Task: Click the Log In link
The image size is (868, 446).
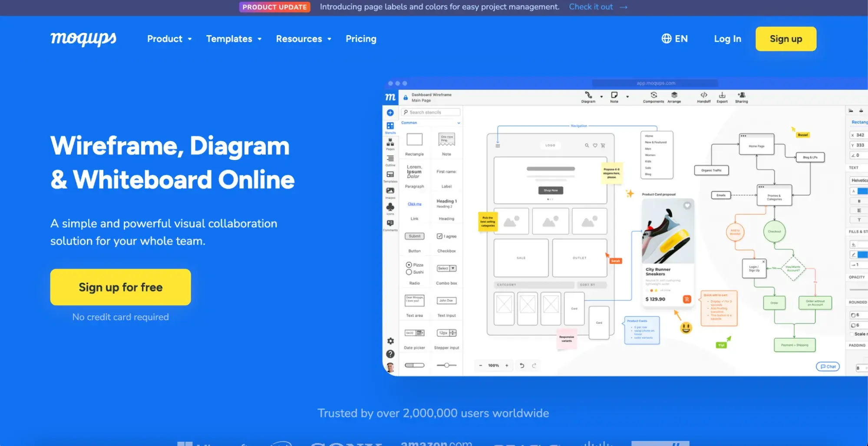Action: pos(727,39)
